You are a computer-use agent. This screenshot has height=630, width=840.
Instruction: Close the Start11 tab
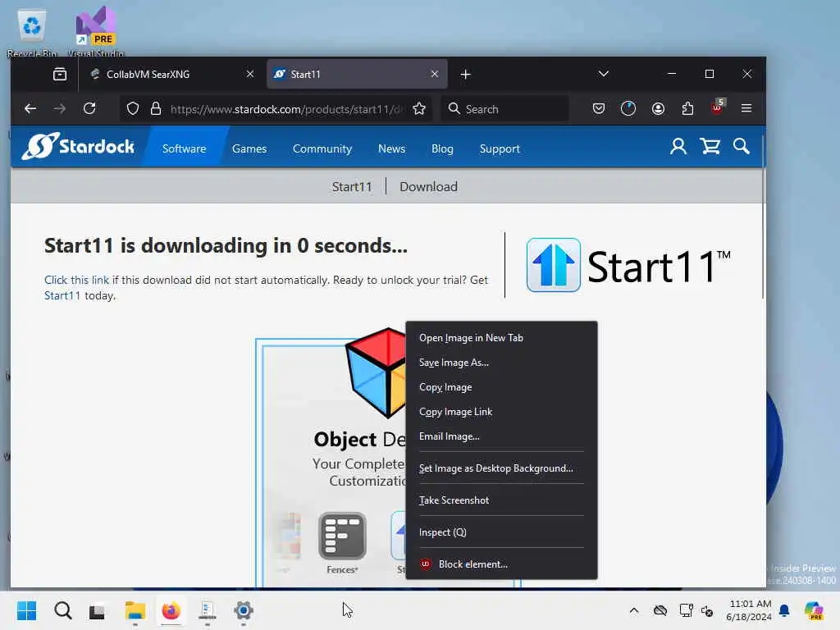tap(435, 74)
